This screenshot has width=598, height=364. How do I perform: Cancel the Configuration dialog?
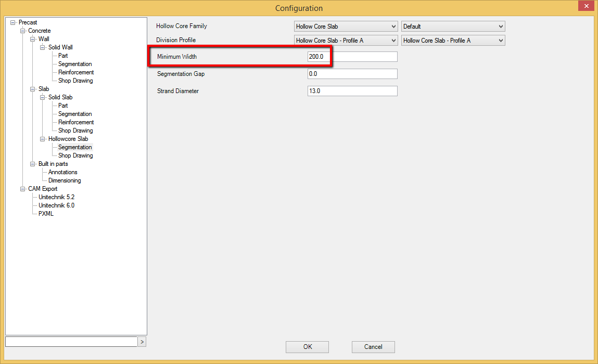pos(373,347)
